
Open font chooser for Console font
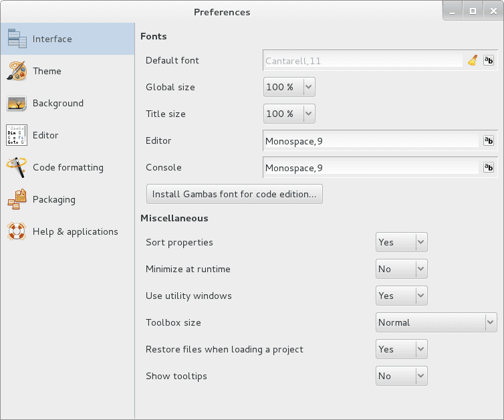click(x=489, y=167)
